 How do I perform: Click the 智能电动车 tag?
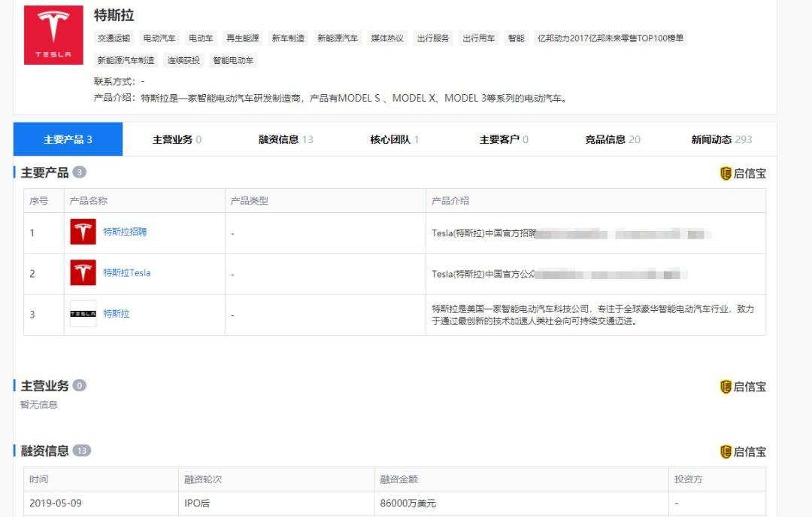click(x=233, y=60)
